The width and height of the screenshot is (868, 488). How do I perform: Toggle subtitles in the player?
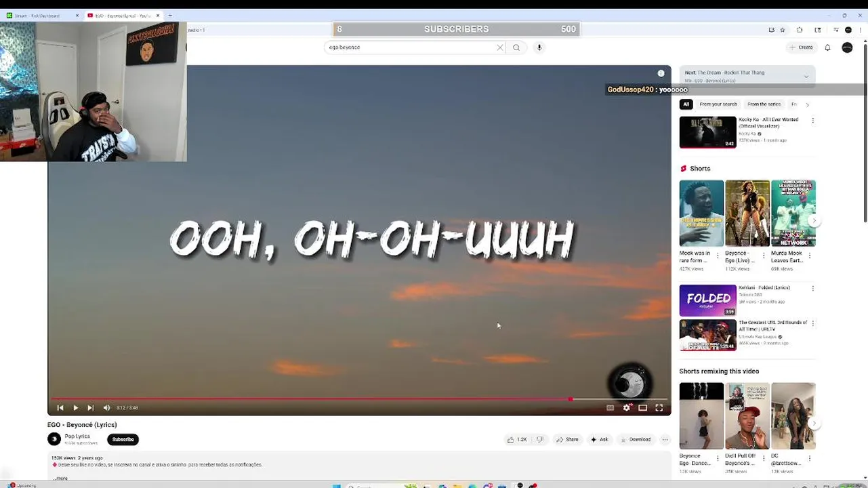[x=610, y=408]
